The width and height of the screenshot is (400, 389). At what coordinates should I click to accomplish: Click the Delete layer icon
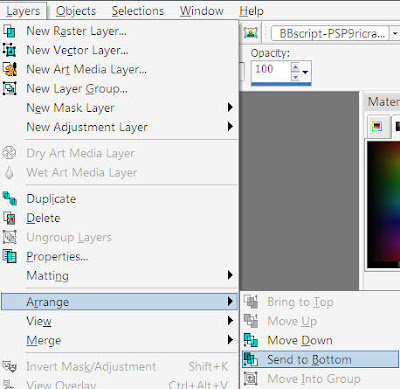10,218
